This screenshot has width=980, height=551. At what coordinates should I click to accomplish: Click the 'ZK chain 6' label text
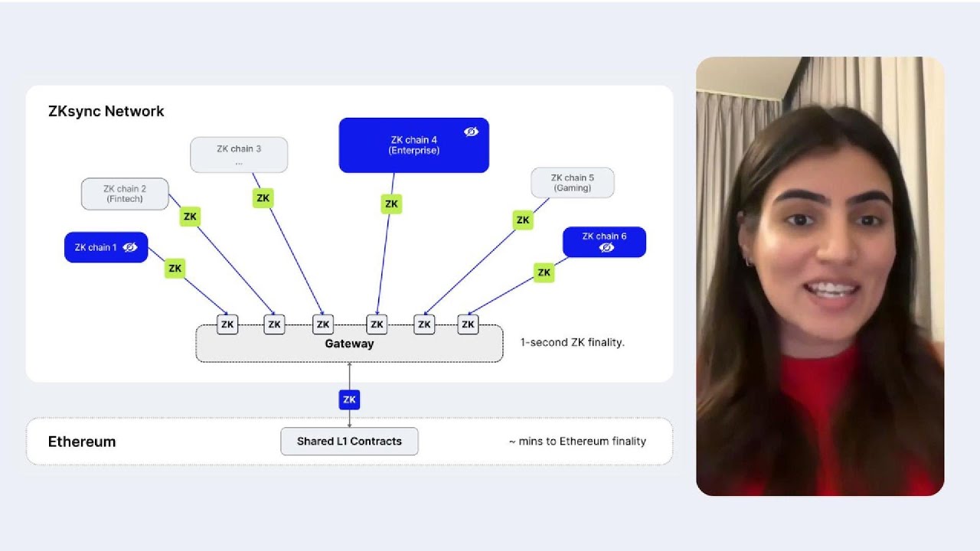[604, 236]
